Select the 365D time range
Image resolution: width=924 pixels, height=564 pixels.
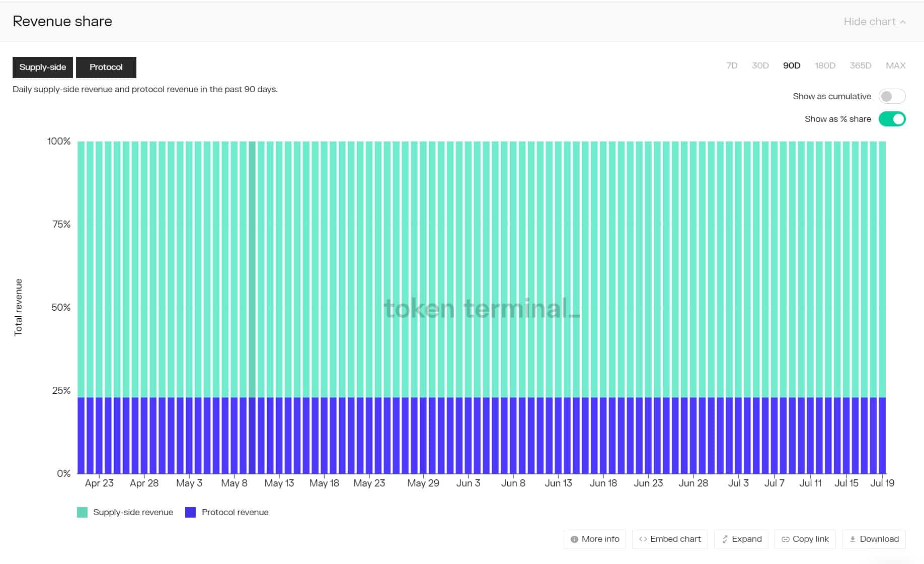click(x=860, y=65)
